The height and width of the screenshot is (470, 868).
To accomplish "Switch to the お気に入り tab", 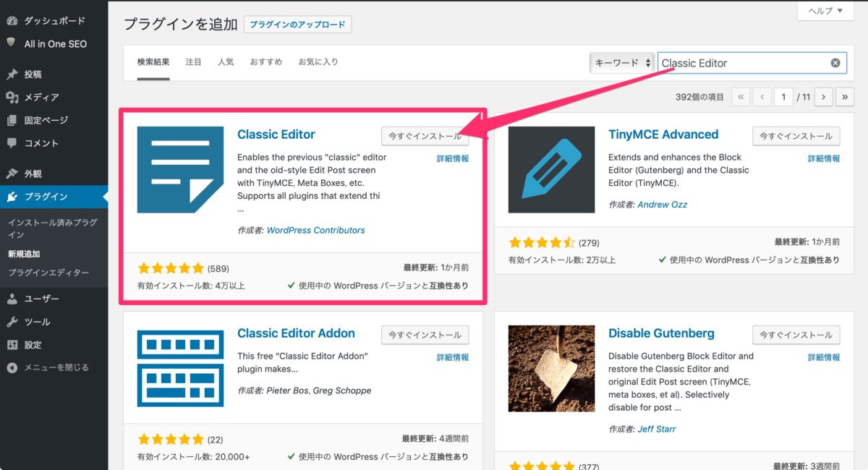I will point(318,62).
